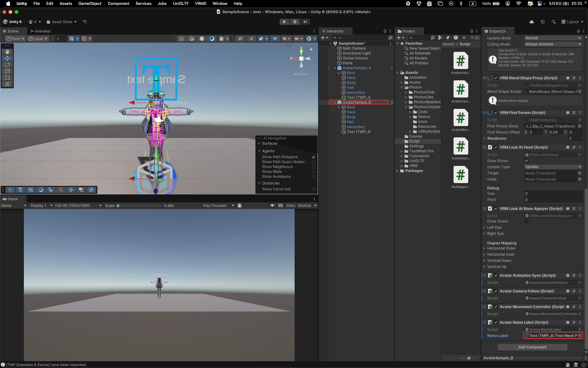Open the Culling Mode dropdown
The height and width of the screenshot is (368, 588).
pos(553,44)
